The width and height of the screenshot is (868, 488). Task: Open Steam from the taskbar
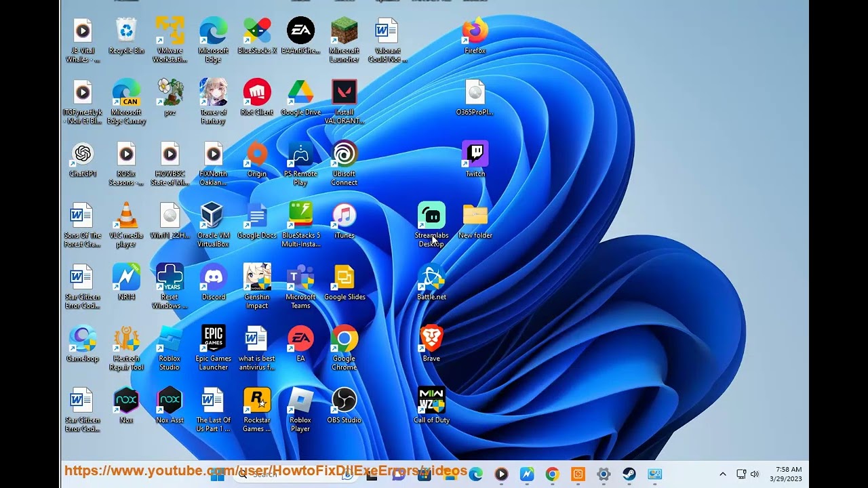(629, 474)
